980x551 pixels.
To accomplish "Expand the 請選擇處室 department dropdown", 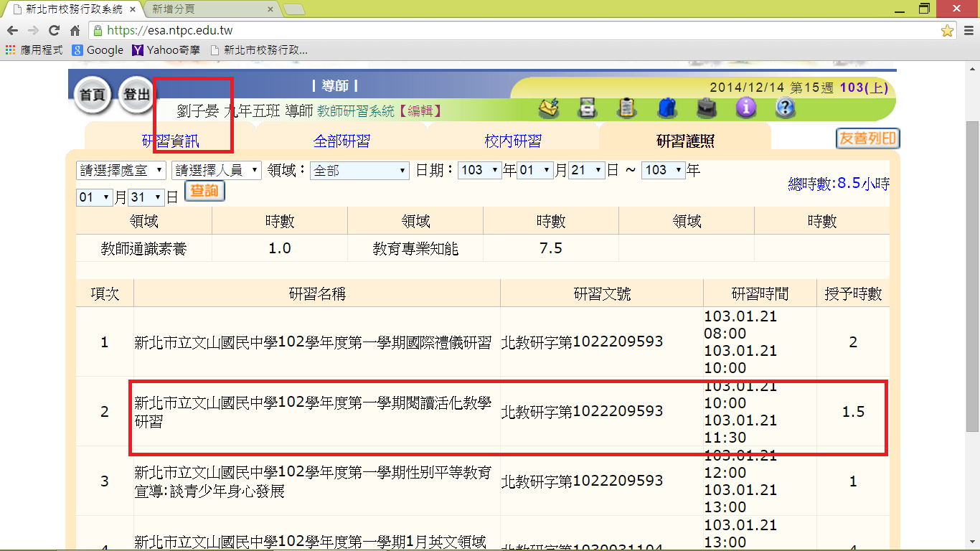I will (x=121, y=170).
